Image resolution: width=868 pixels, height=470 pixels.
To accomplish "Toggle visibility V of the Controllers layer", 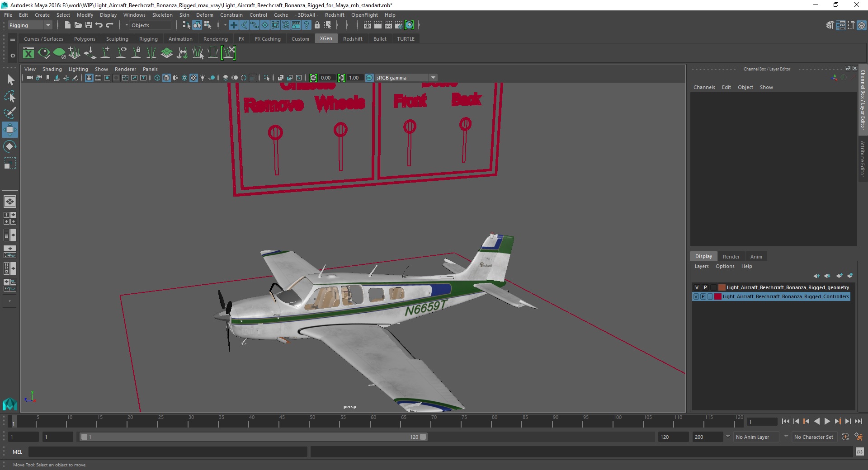I will pos(696,296).
